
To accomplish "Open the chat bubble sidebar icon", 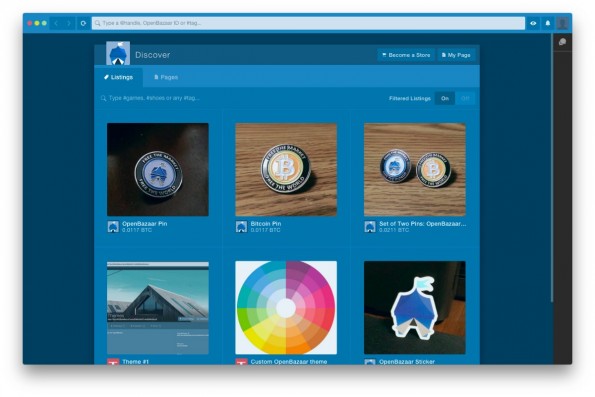I will coord(562,42).
